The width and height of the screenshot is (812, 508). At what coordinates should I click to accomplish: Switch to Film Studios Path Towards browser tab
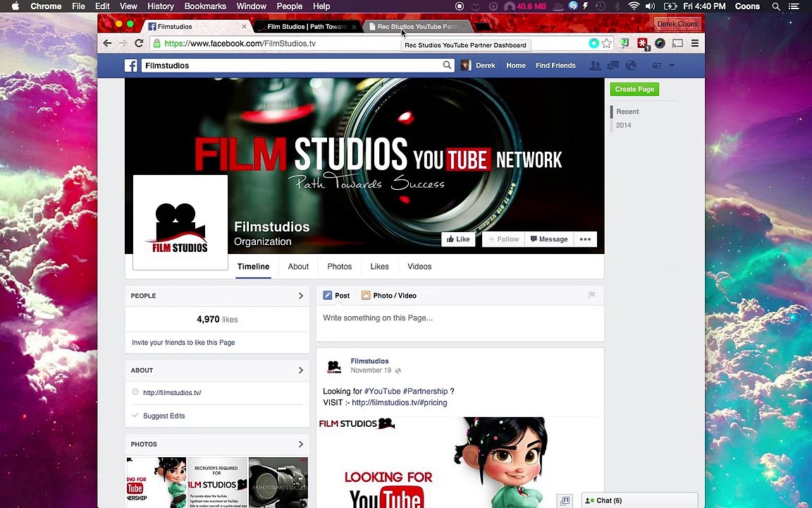click(x=307, y=26)
